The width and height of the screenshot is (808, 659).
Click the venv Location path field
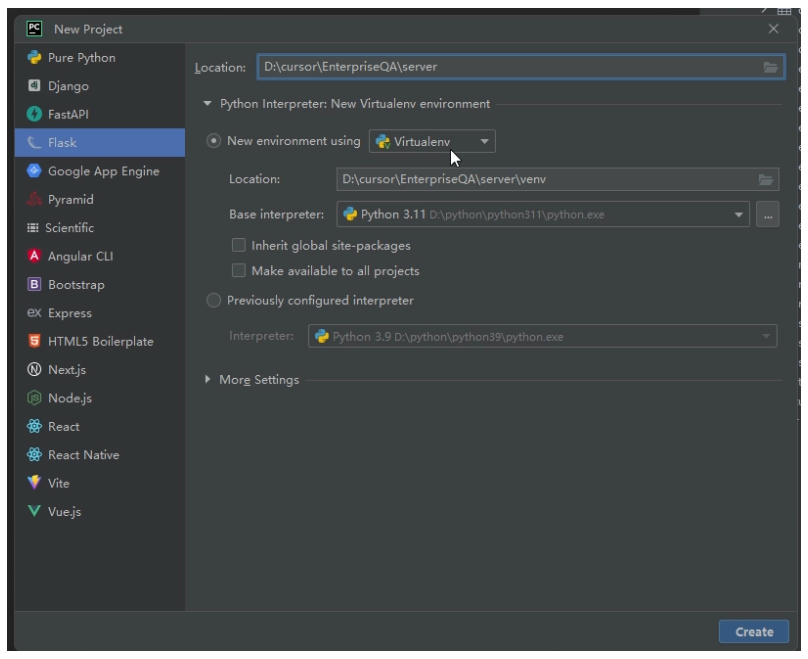coord(557,179)
